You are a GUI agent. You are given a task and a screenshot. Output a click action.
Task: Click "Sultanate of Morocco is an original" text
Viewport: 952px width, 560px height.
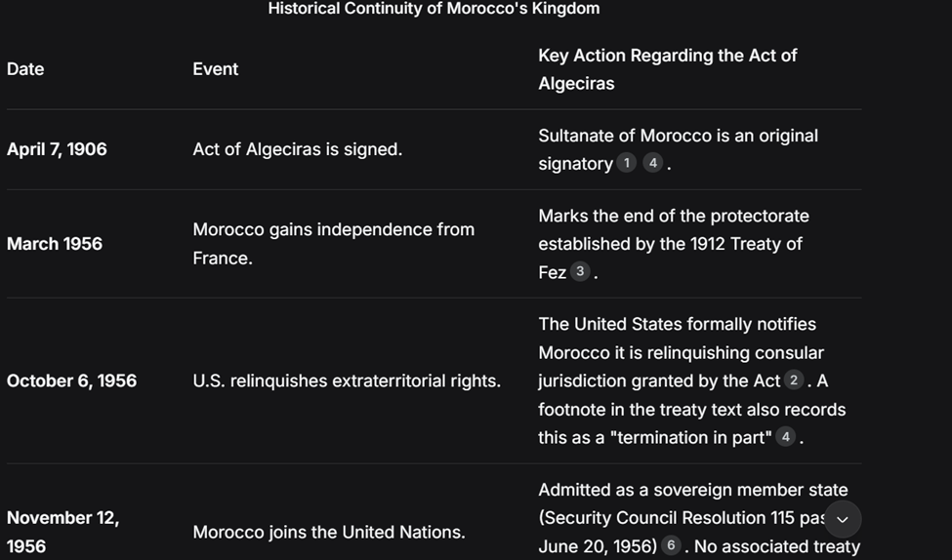coord(678,136)
